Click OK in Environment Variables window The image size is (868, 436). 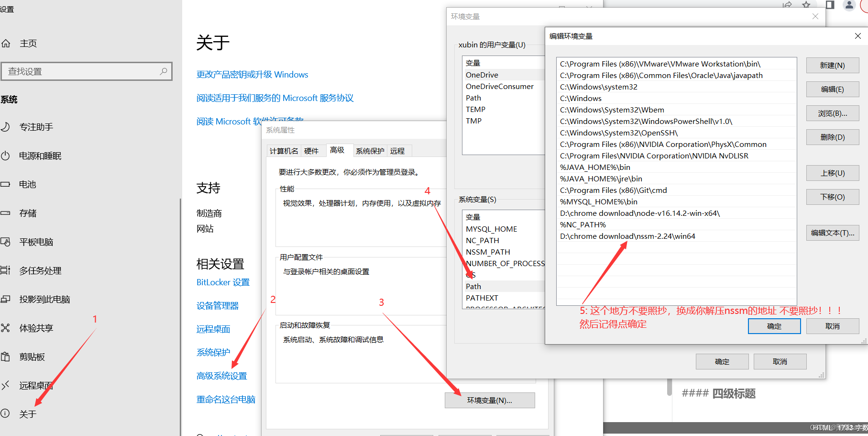coord(722,362)
